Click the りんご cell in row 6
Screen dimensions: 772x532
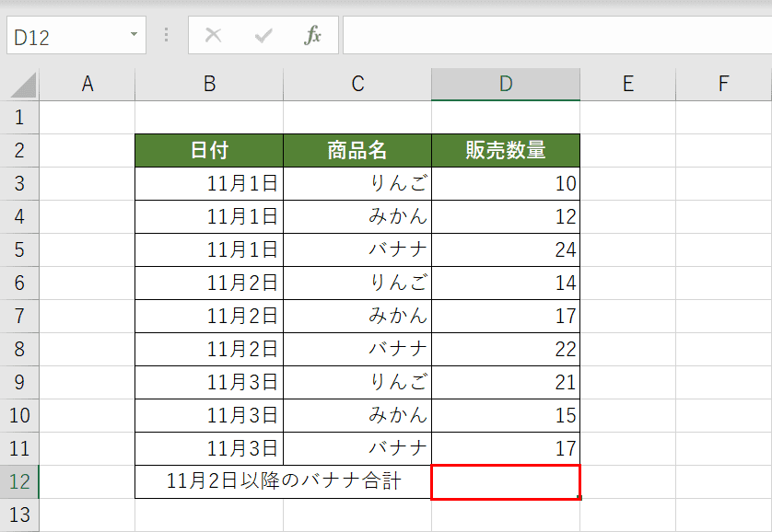[x=357, y=283]
